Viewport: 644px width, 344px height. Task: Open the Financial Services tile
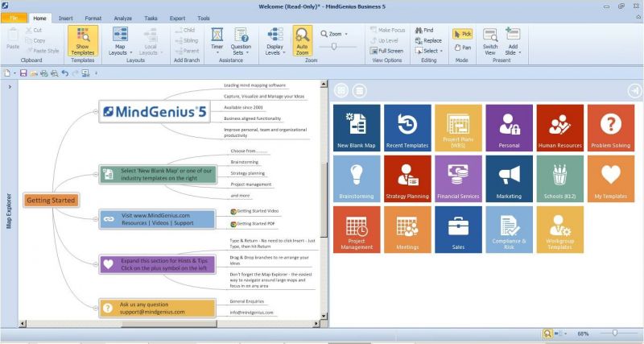(x=458, y=179)
